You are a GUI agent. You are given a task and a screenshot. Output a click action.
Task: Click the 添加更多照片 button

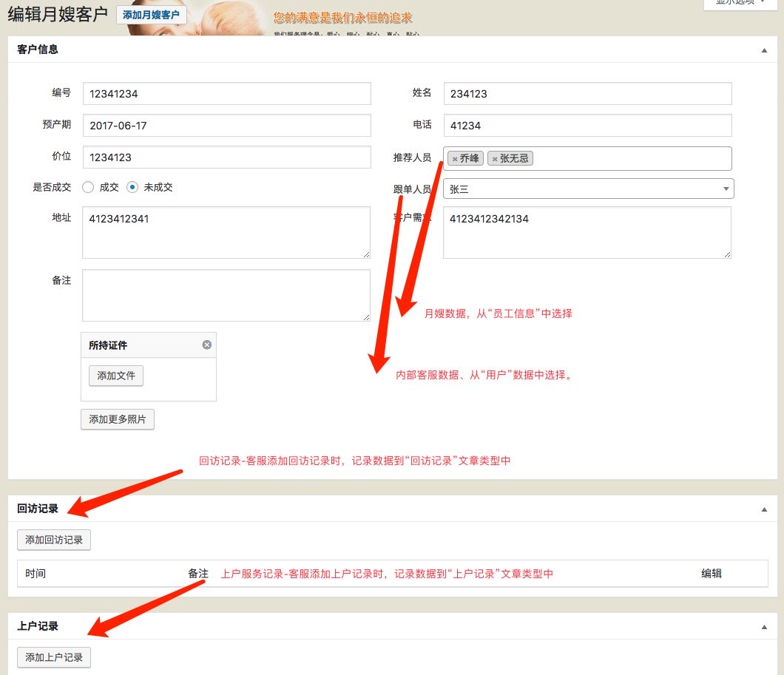(117, 419)
